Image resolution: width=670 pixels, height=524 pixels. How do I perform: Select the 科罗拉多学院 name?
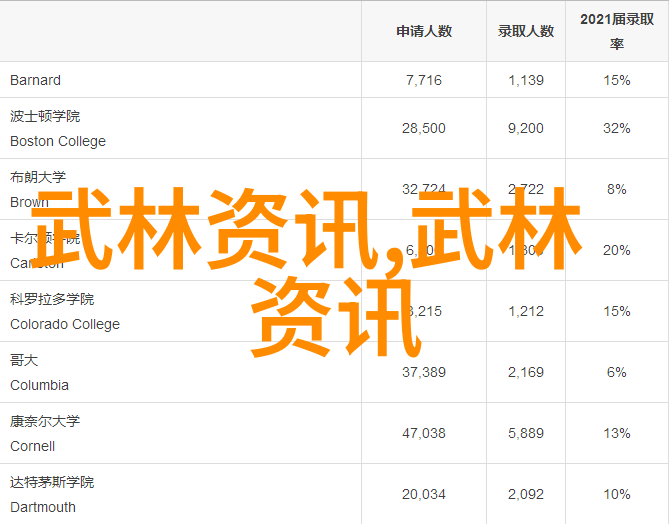click(x=52, y=299)
